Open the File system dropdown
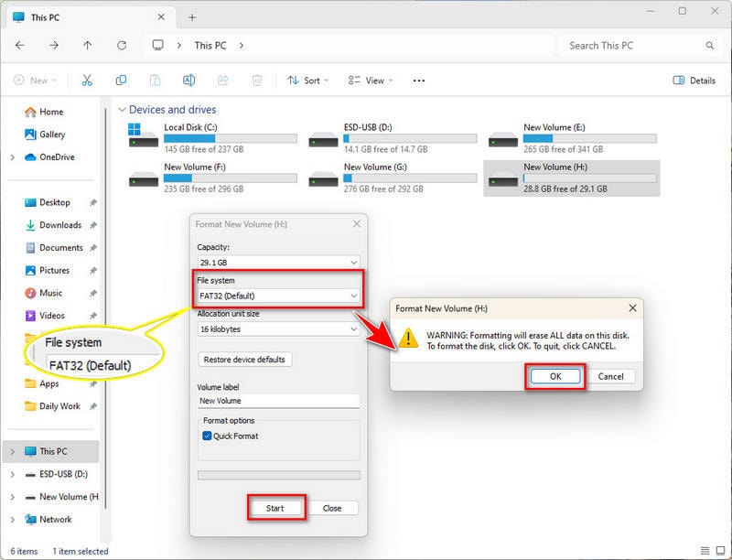This screenshot has height=560, width=732. 279,296
